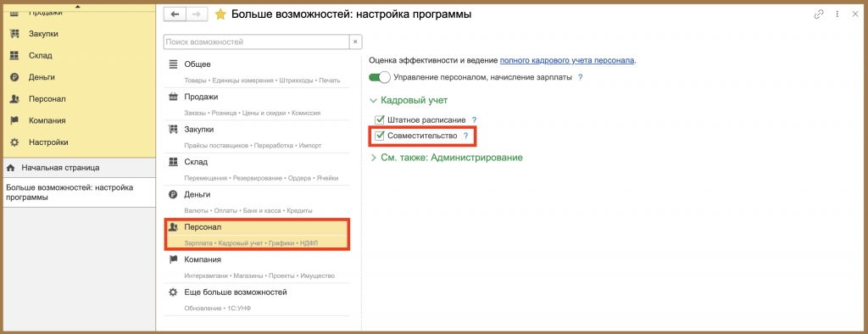This screenshot has height=334, width=868.
Task: Open help mark beside Совместительство
Action: tap(465, 136)
